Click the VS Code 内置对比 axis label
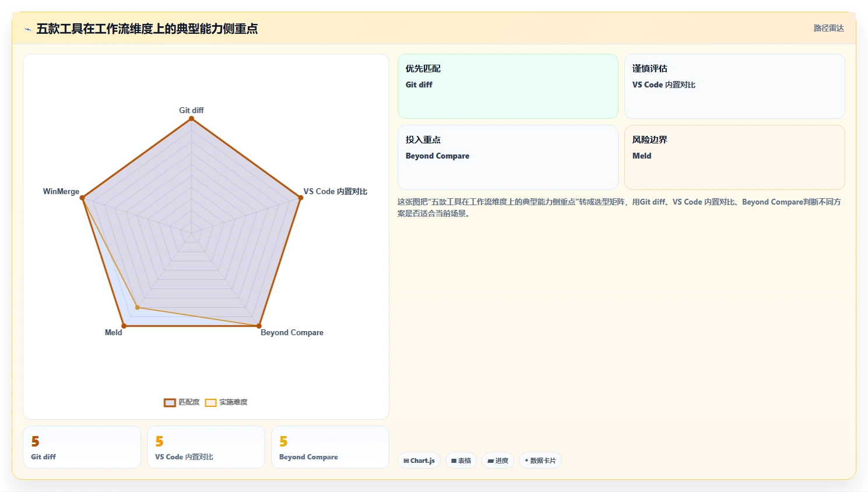 tap(335, 191)
